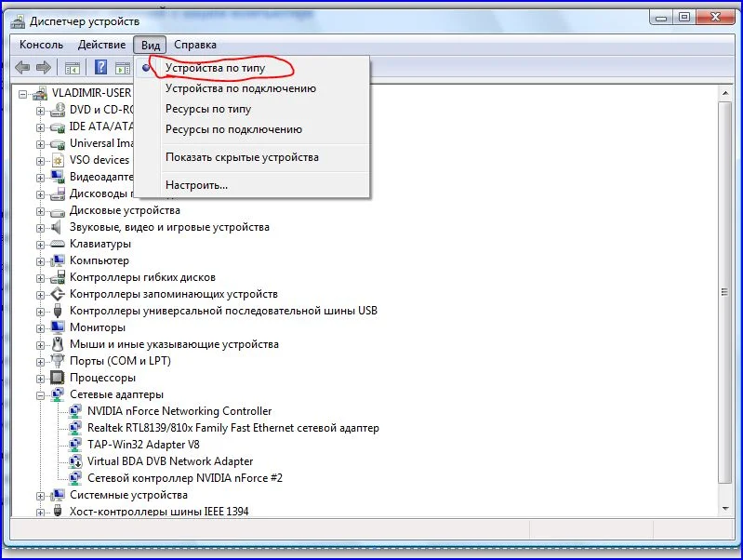Click the Видеоадаптеры monitor icon
The image size is (743, 560).
(x=58, y=177)
